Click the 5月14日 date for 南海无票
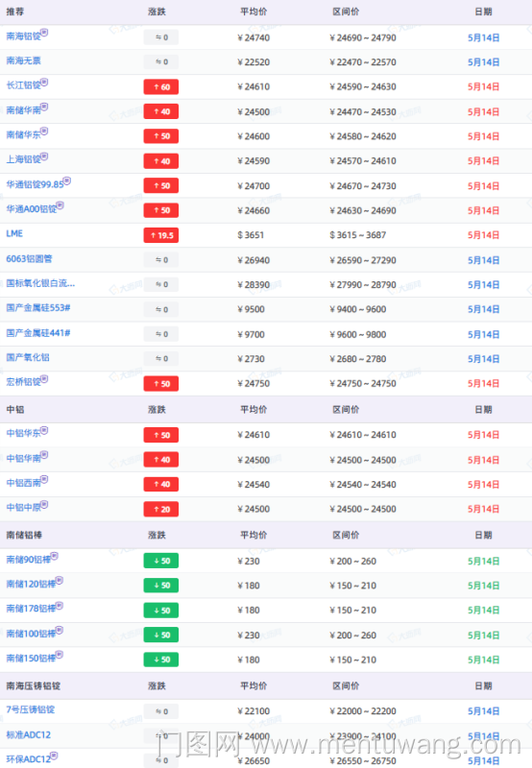Screen dimensions: 532x768 point(483,62)
